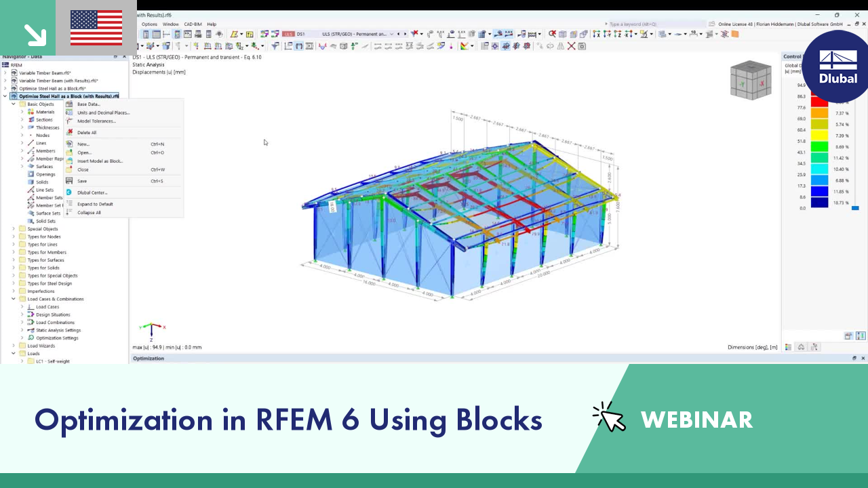Open the CAD-BIM menu
The image size is (868, 488).
tap(192, 24)
